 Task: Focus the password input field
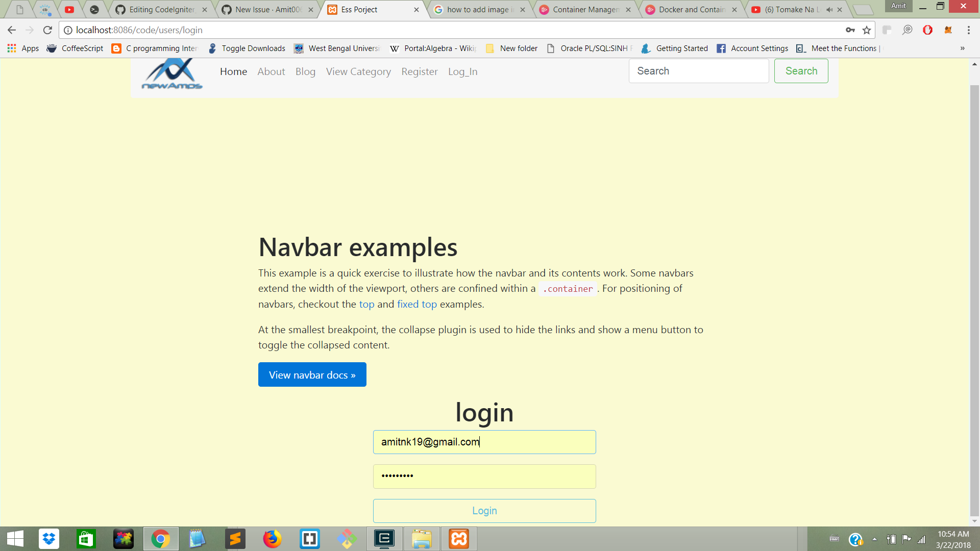[484, 477]
